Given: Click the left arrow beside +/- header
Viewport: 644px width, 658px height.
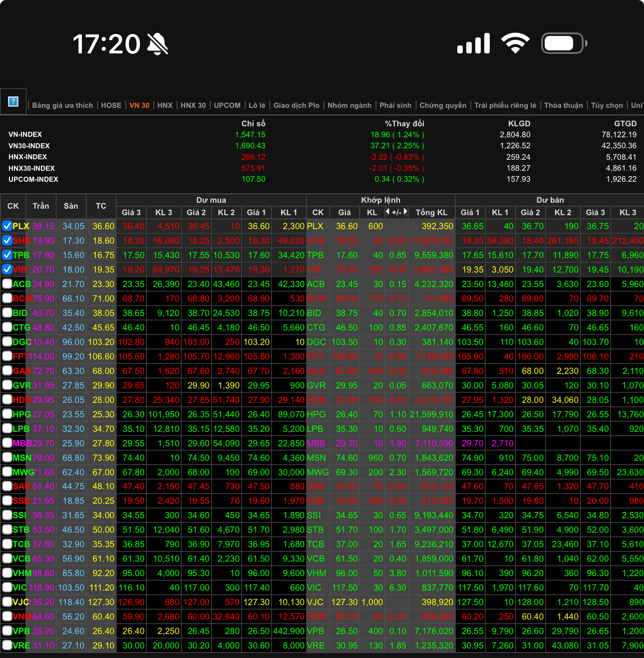Looking at the screenshot, I should (387, 212).
